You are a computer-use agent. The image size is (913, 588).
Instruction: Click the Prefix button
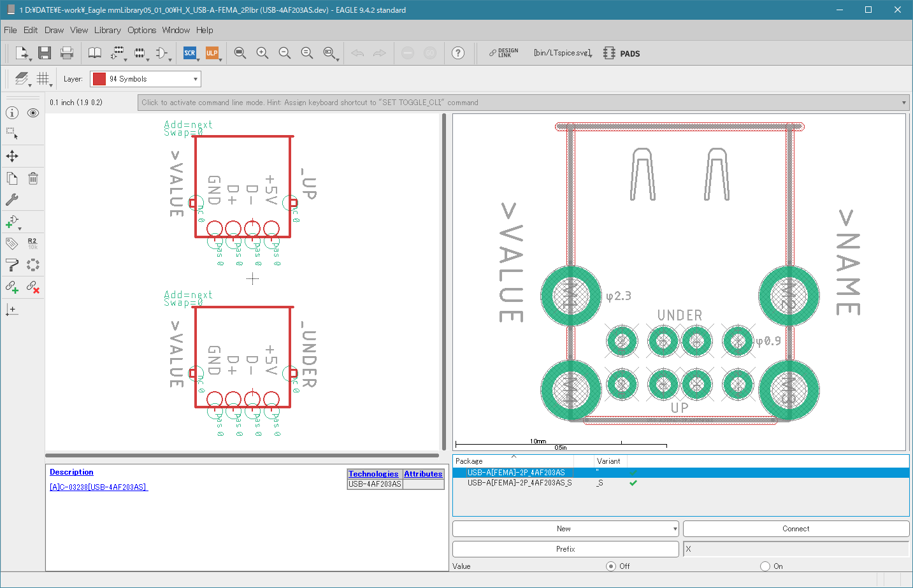(565, 549)
